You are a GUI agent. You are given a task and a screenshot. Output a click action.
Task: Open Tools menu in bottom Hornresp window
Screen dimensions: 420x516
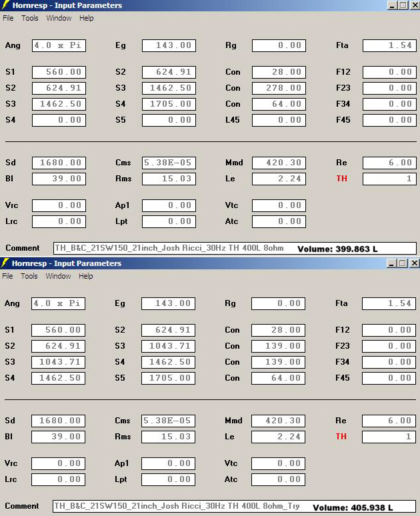(29, 276)
